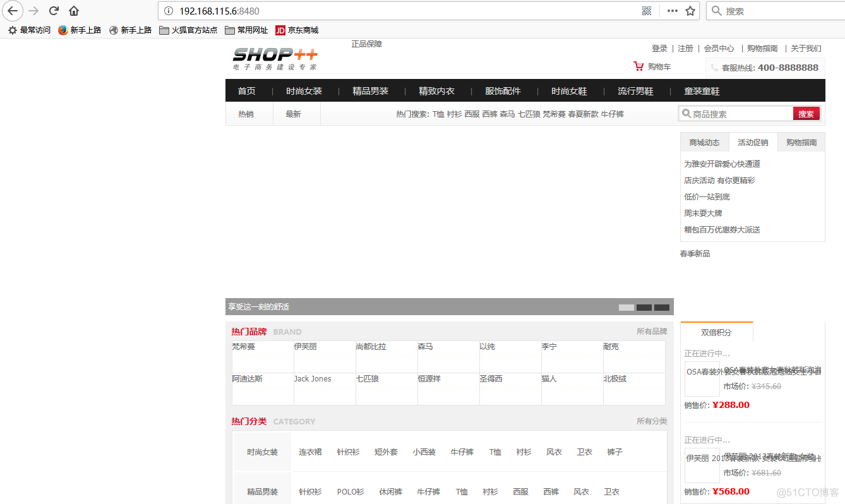This screenshot has height=504, width=845.
Task: Click the QR code icon in address bar
Action: 647,11
